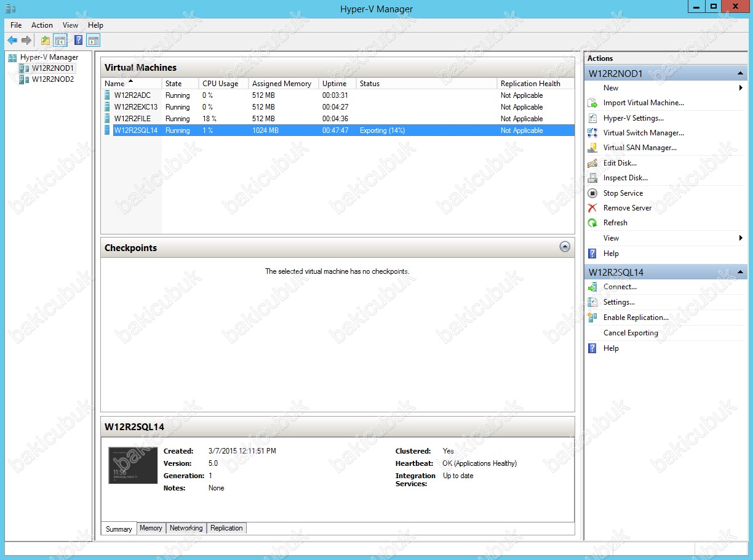Click the Help icon under W12R2SQL14 actions
Viewport: 753px width, 560px height.
click(592, 348)
